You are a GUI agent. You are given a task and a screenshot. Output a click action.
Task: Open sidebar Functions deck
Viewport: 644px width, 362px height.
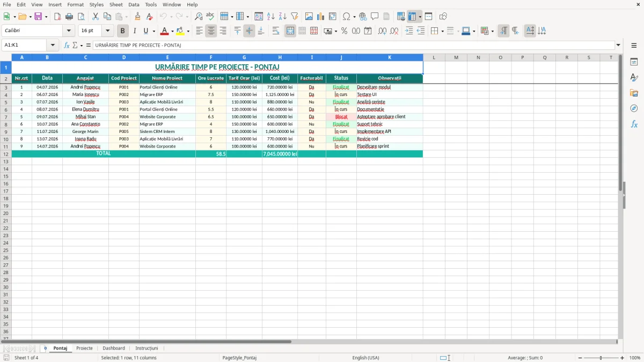(x=634, y=124)
